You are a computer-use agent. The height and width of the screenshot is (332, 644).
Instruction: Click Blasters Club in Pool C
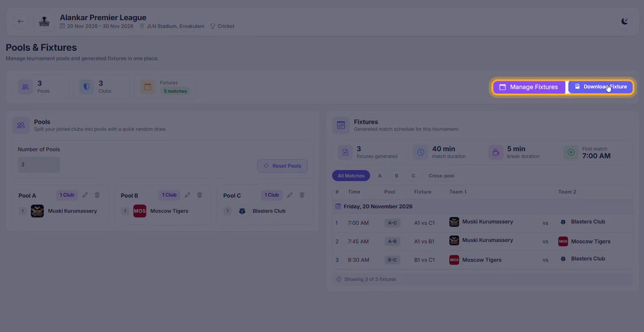pyautogui.click(x=269, y=211)
